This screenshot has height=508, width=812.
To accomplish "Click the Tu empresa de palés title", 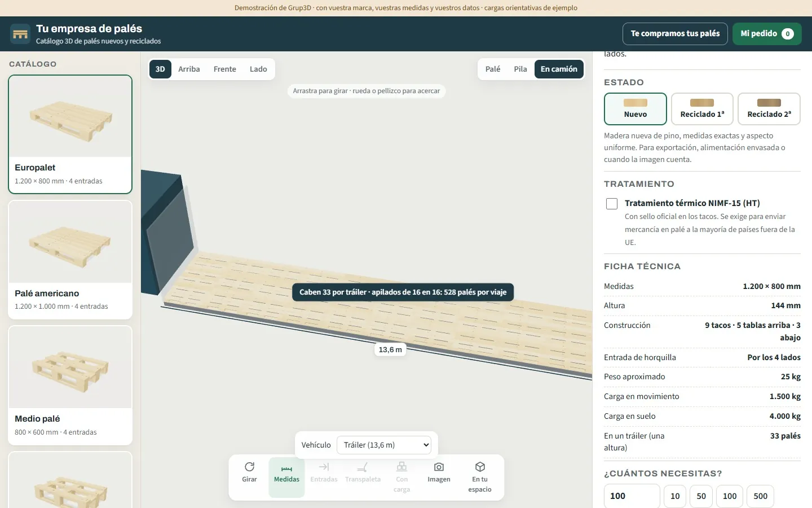I will point(89,29).
